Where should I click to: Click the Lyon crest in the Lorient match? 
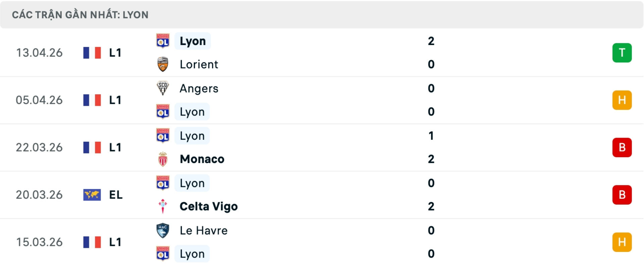coord(163,41)
